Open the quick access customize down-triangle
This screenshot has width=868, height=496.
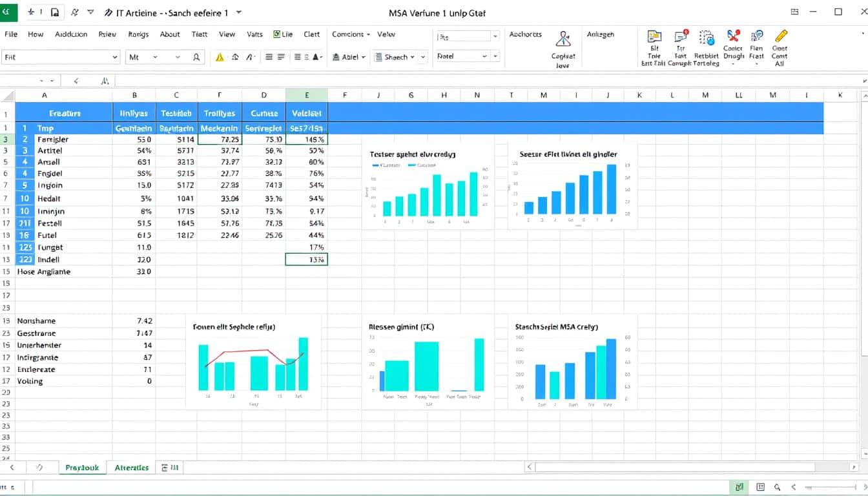(x=90, y=12)
